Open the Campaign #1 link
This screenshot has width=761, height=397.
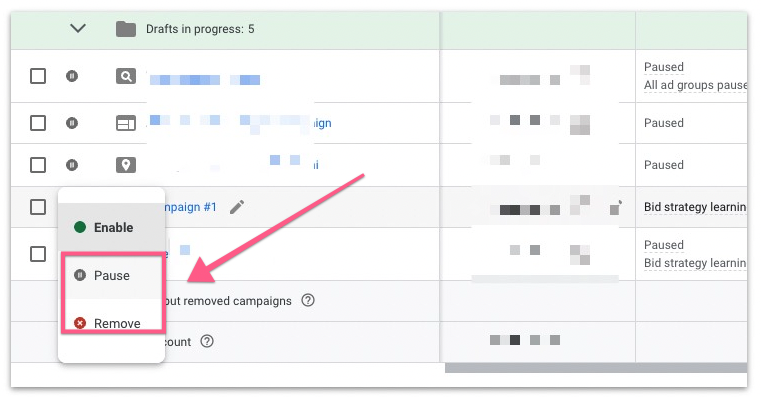(191, 207)
